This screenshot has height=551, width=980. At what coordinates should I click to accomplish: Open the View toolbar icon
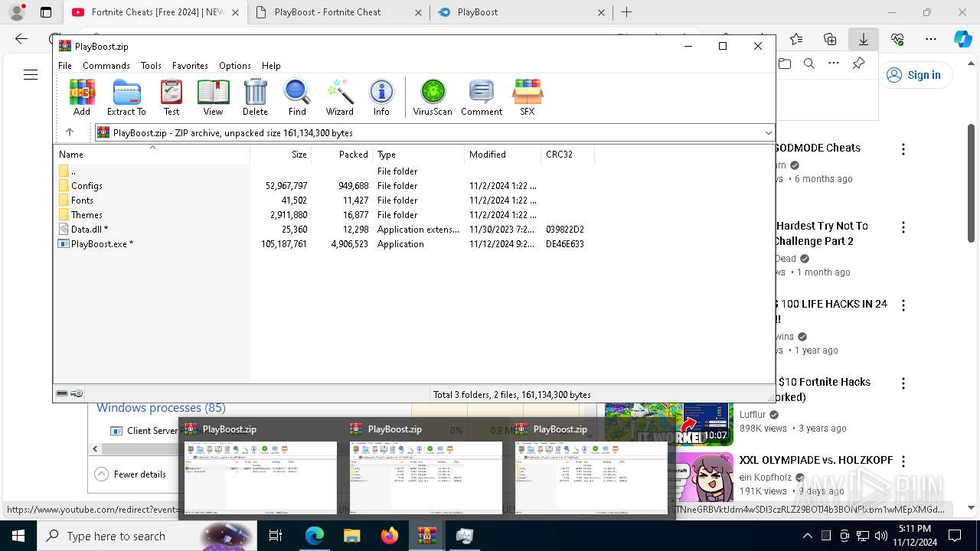[213, 97]
